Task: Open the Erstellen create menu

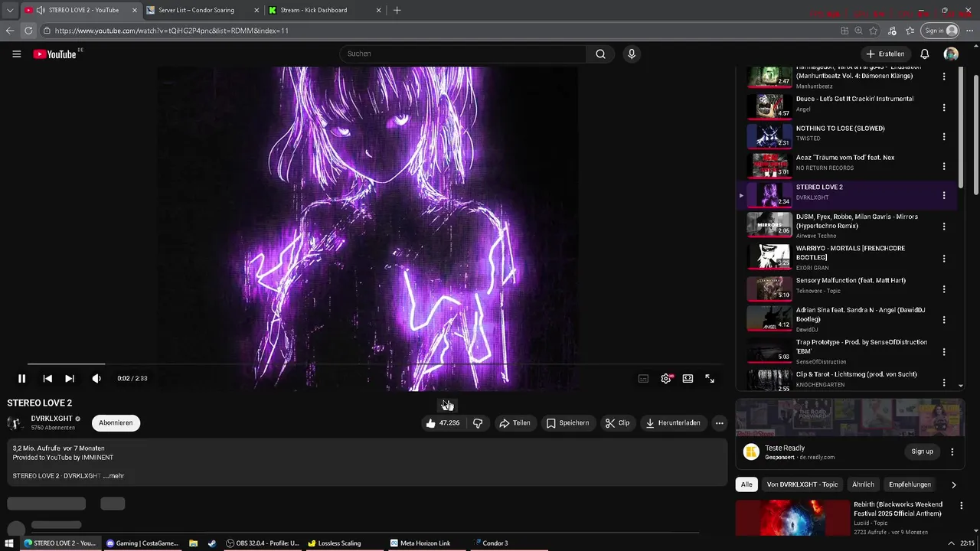Action: [x=886, y=54]
